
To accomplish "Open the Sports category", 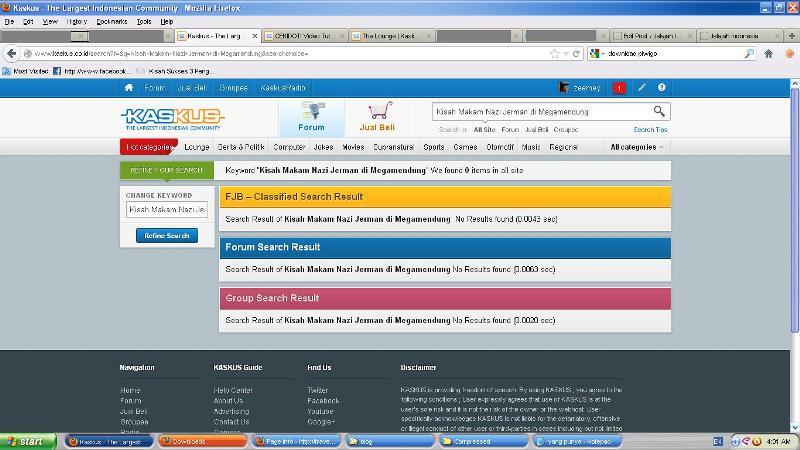I will click(x=434, y=147).
